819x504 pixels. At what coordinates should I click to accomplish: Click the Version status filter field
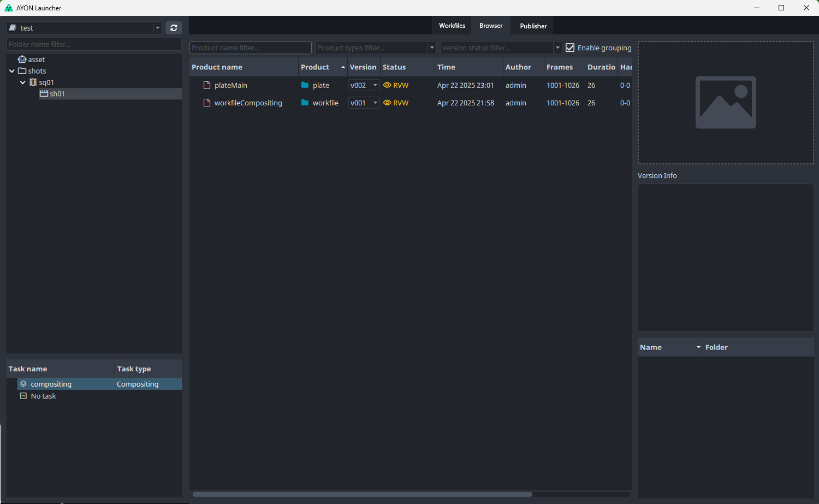tap(497, 48)
